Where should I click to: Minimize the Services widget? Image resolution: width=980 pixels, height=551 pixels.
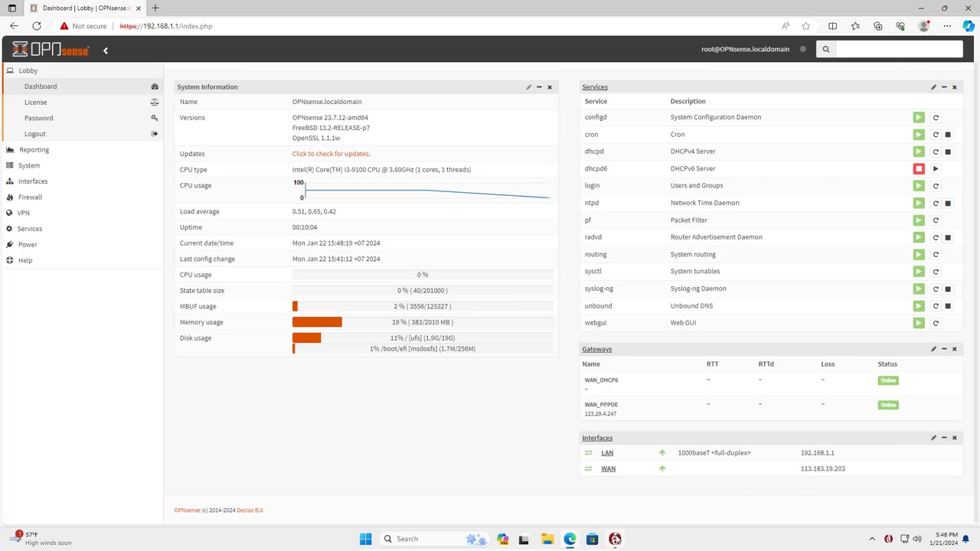(944, 87)
